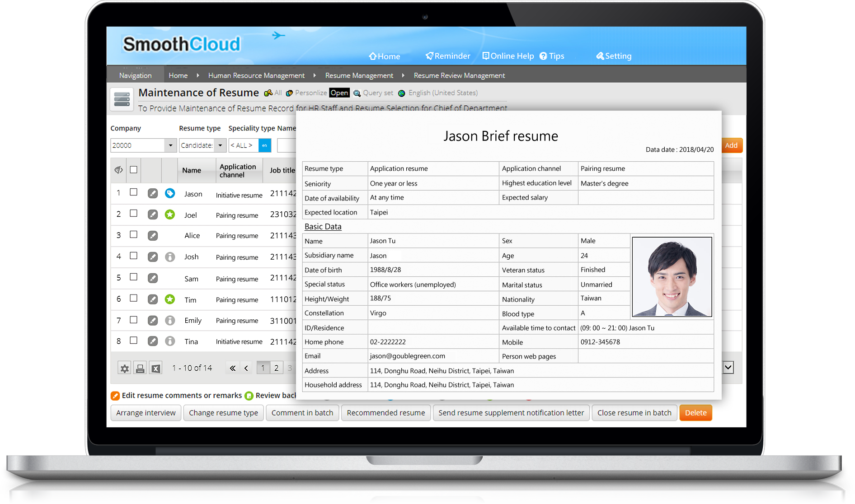Go to Human Resource Management breadcrumb
This screenshot has width=855, height=504.
pyautogui.click(x=256, y=75)
